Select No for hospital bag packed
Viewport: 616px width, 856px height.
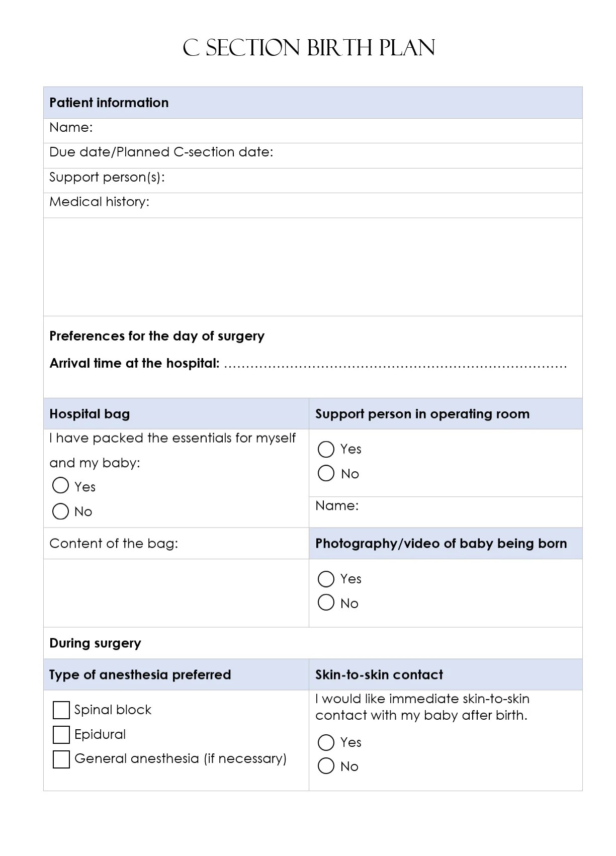(x=60, y=511)
